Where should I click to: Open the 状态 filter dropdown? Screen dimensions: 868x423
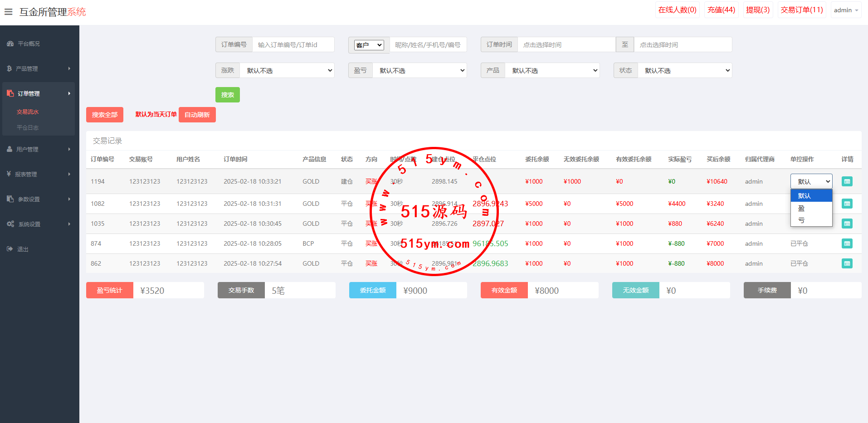(685, 71)
